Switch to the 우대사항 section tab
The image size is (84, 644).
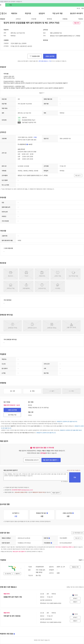click(x=34, y=19)
